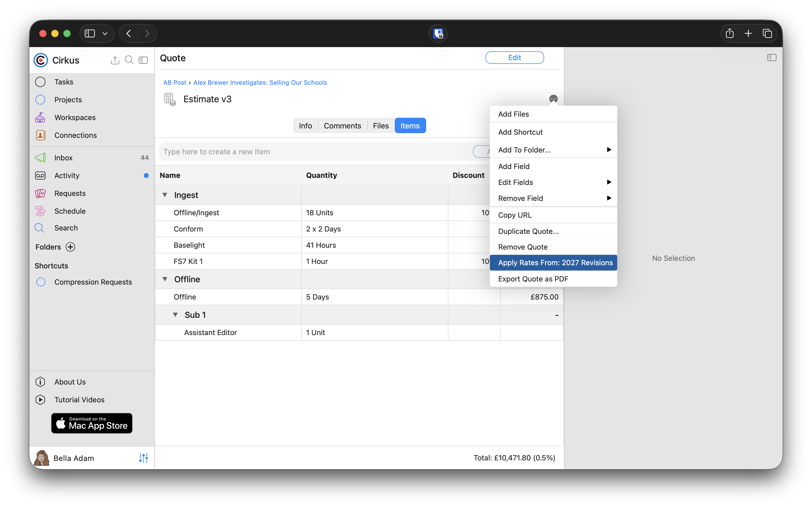Toggle the browser sidebar button

90,33
